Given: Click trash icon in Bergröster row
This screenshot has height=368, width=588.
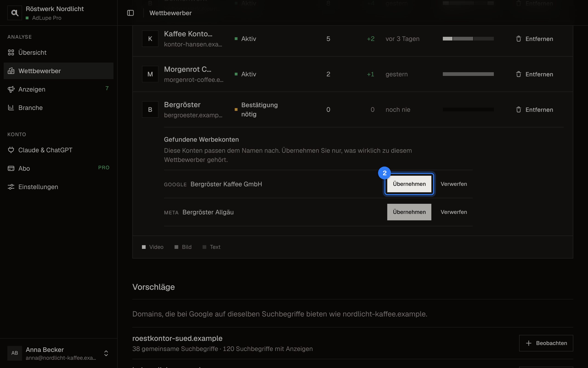Looking at the screenshot, I should 518,109.
